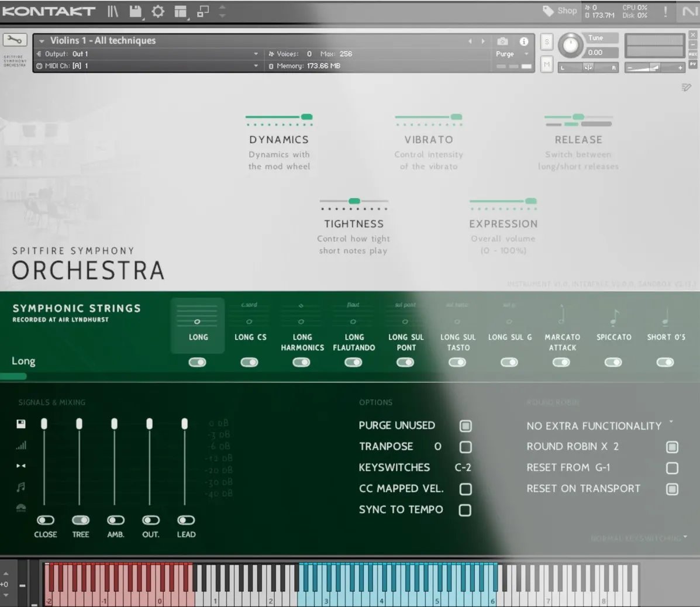Click the stereo width arrows icon
The image size is (700, 607).
(21, 465)
